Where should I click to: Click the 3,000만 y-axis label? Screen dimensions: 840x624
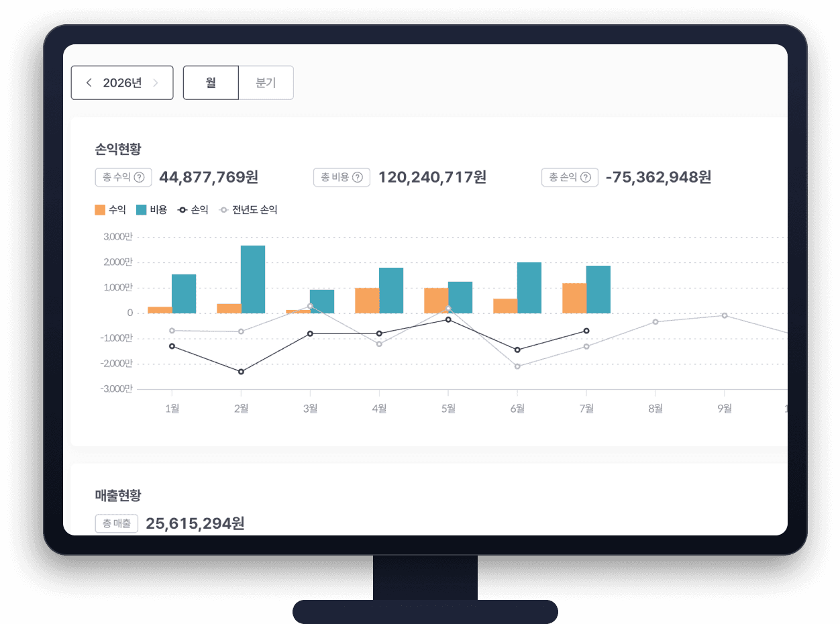point(118,237)
